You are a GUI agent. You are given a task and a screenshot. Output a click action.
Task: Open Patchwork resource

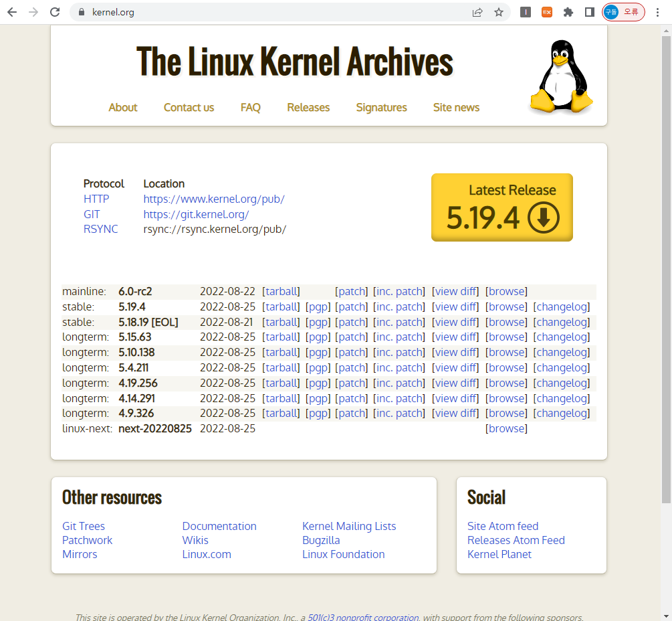88,541
